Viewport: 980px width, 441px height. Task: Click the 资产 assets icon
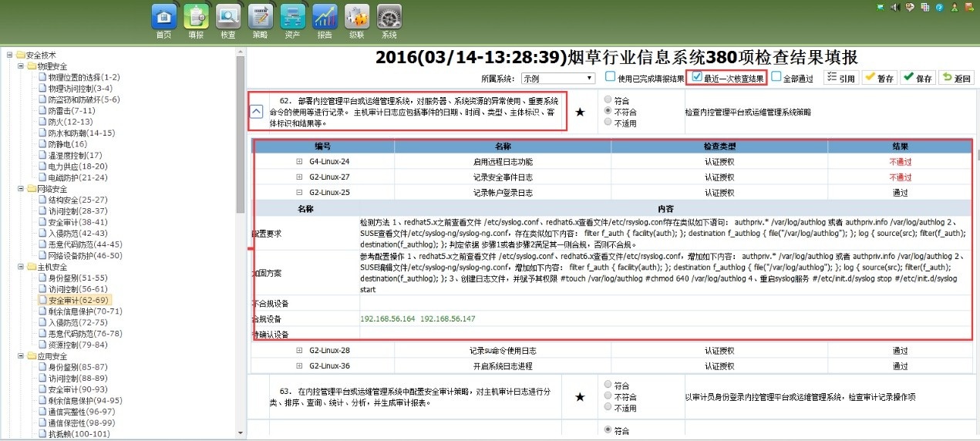click(292, 19)
